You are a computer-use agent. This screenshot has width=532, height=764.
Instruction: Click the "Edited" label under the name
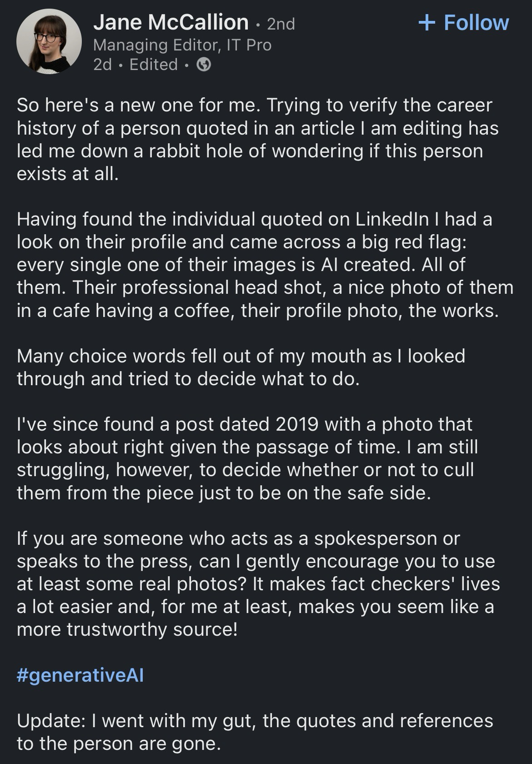click(153, 65)
